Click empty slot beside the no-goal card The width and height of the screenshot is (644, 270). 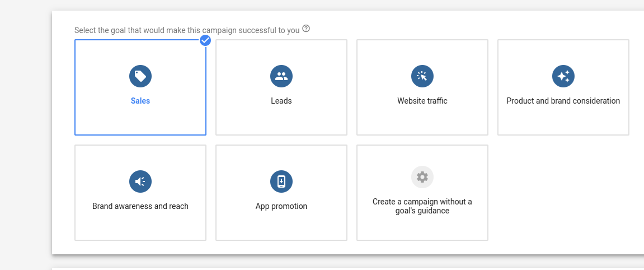coord(563,192)
